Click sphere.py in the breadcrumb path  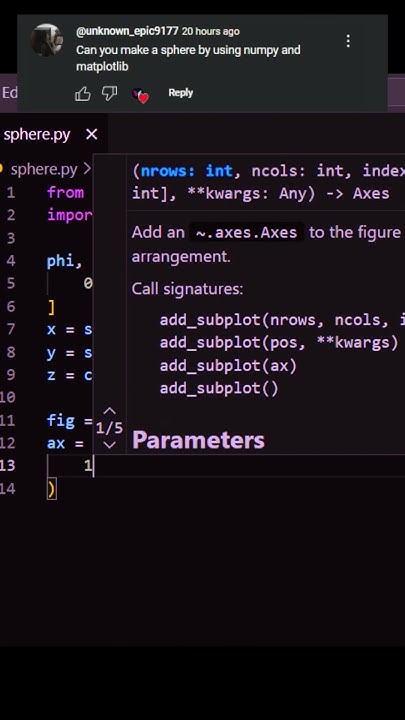pyautogui.click(x=44, y=169)
